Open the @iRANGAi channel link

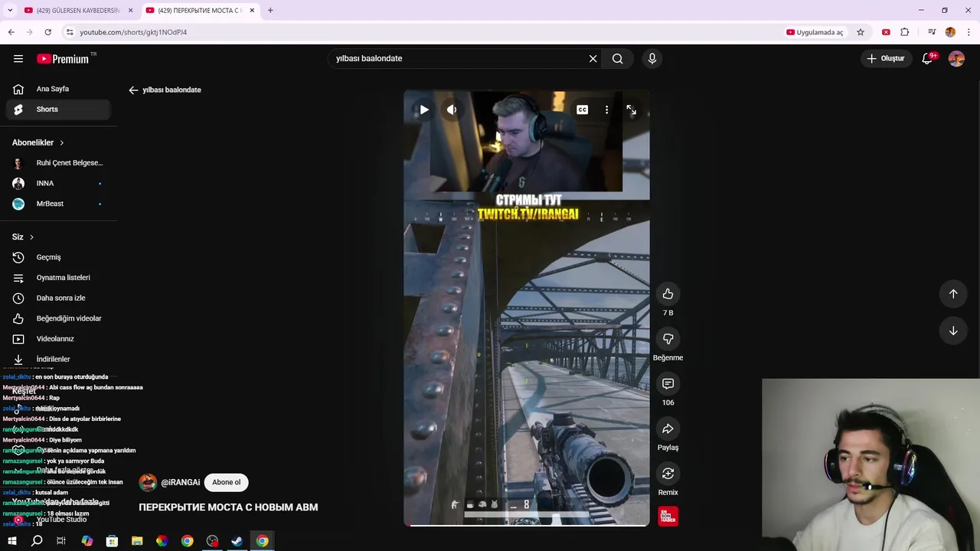coord(181,483)
